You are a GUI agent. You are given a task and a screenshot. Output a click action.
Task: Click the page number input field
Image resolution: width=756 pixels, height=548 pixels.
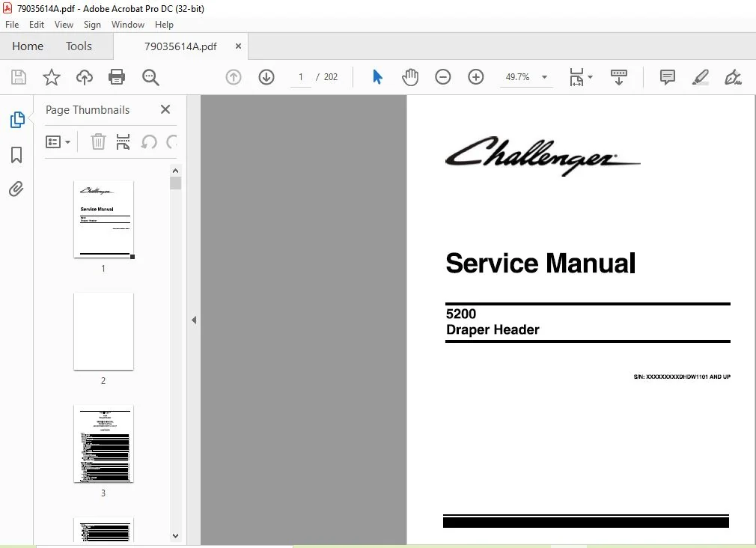coord(301,77)
